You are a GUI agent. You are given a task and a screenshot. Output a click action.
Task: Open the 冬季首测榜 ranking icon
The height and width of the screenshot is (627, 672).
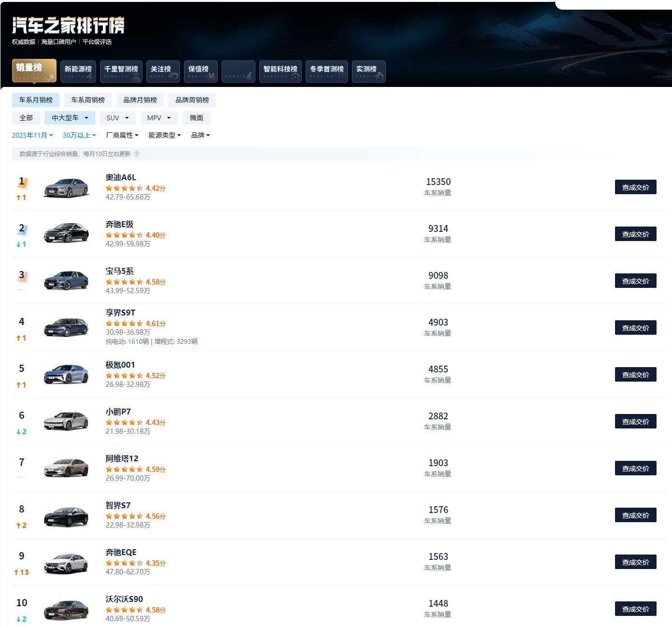326,71
